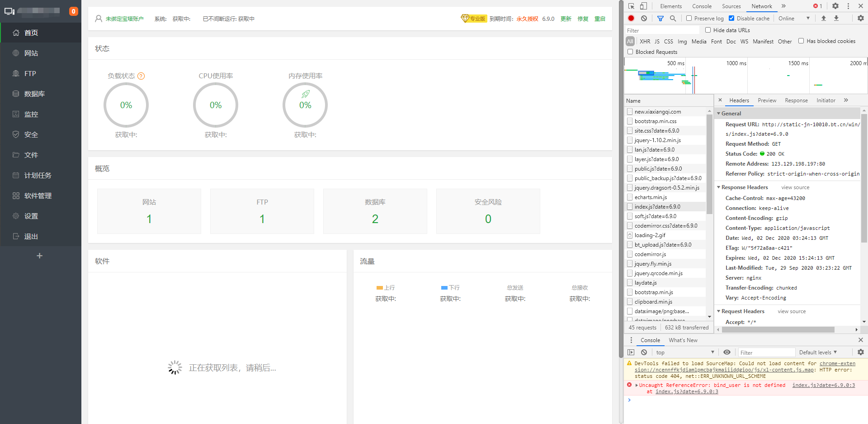Click the 修复 repair link
This screenshot has height=424, width=868.
point(583,19)
